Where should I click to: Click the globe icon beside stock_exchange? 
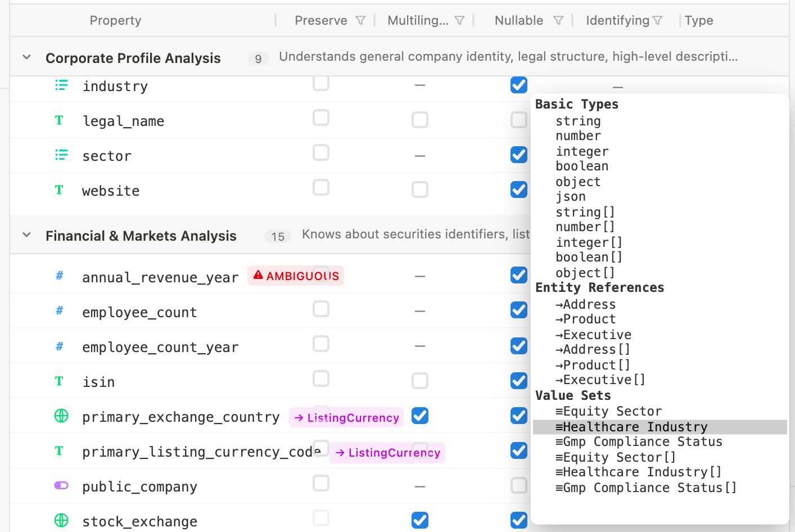click(x=61, y=521)
